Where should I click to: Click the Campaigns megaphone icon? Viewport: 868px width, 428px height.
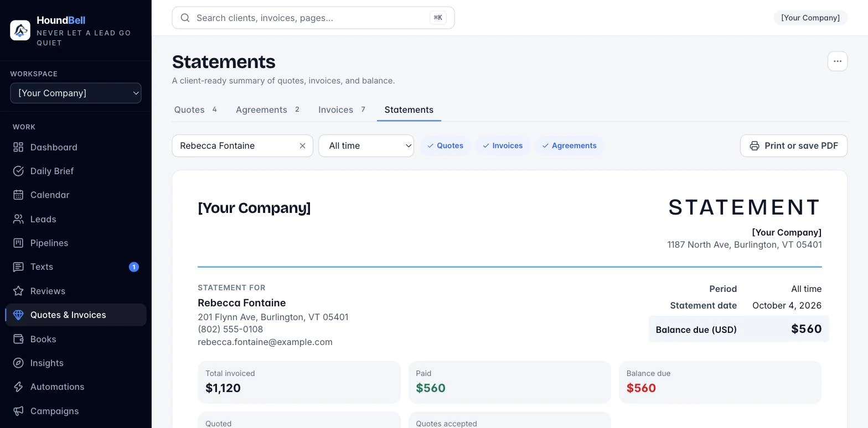(x=18, y=411)
